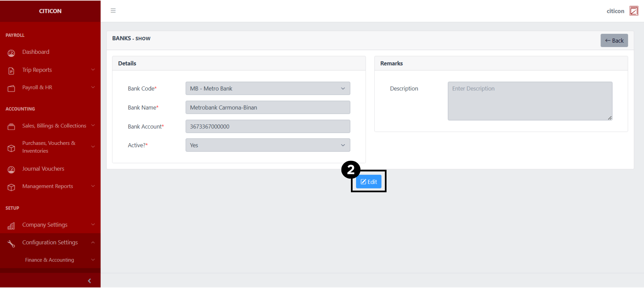
Task: Click the Bank Name field
Action: tap(268, 107)
